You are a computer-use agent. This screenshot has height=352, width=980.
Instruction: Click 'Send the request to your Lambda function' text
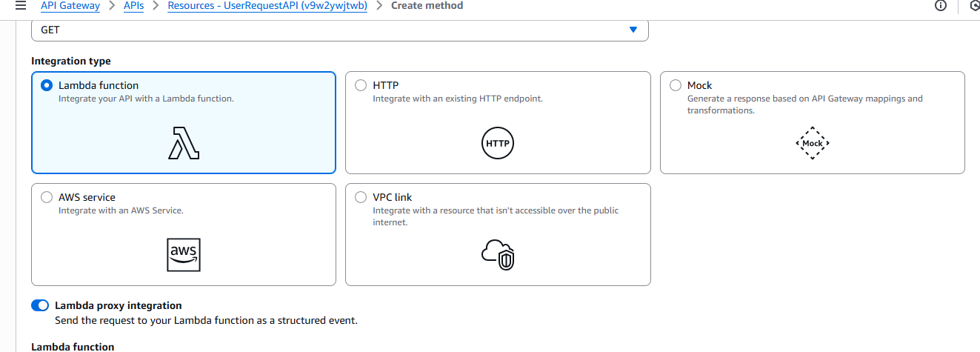point(207,321)
